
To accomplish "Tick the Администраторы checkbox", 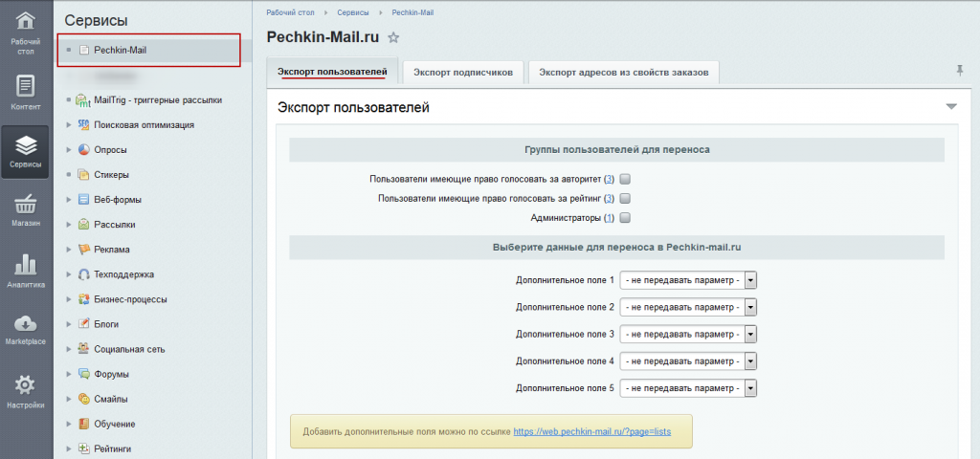I will [x=625, y=218].
